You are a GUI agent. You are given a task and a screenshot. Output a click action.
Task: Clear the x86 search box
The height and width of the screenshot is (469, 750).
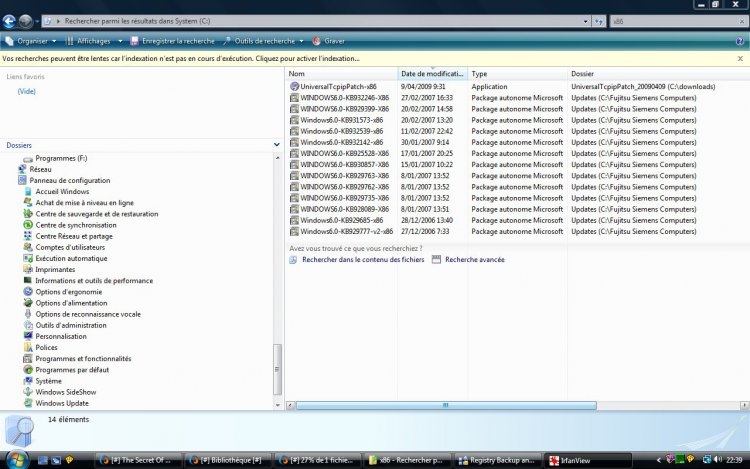click(x=742, y=21)
